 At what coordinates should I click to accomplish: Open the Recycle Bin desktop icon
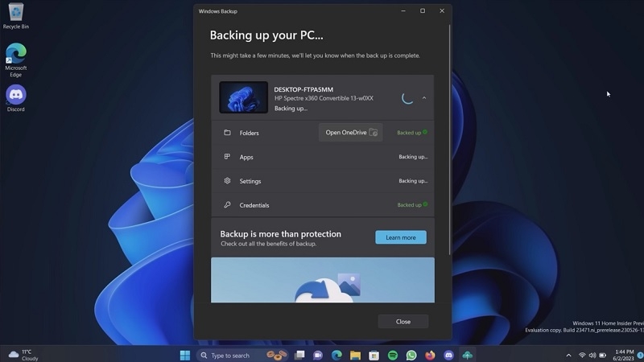point(16,15)
